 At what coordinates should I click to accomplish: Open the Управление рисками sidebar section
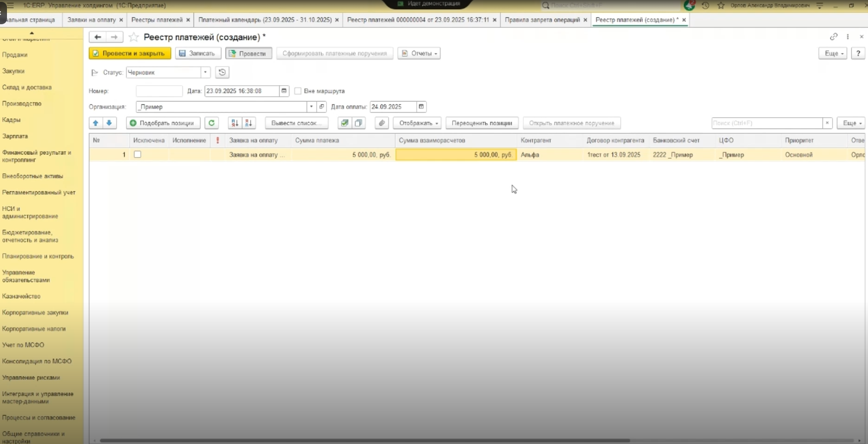[x=31, y=378]
